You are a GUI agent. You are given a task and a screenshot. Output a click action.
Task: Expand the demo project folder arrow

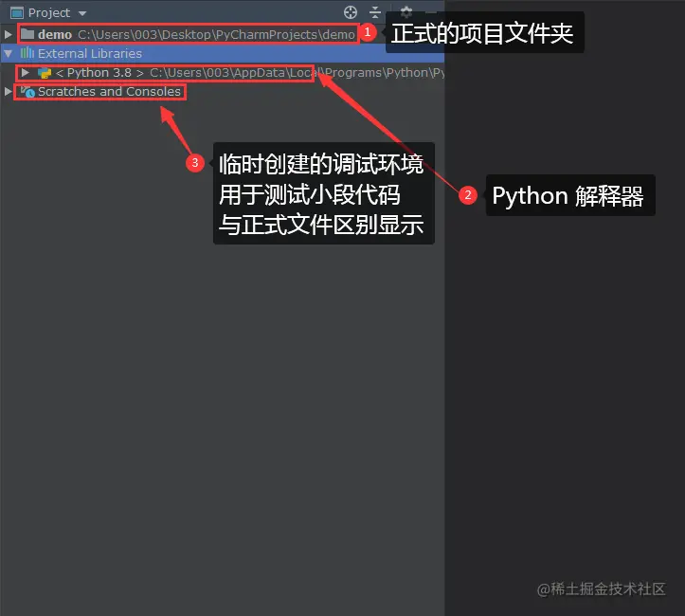8,34
